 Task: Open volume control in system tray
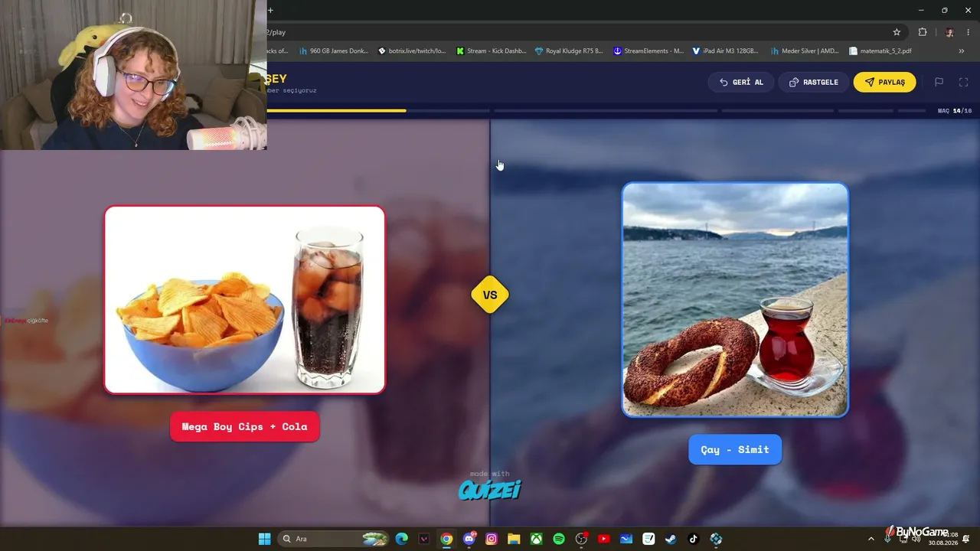(916, 539)
